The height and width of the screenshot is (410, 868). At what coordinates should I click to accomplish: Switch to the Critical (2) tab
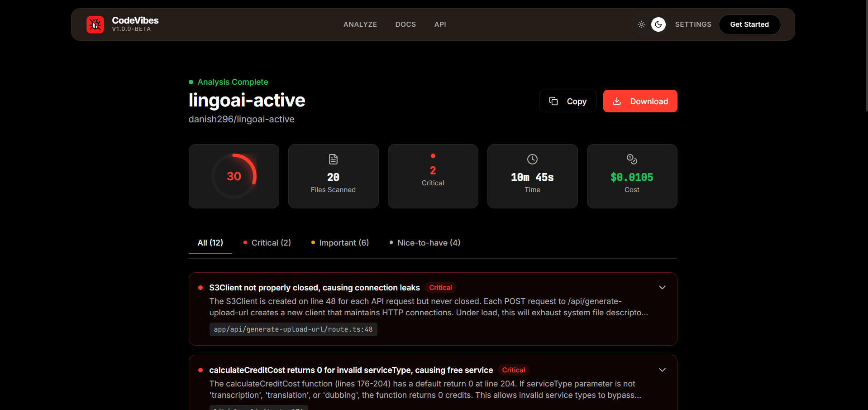(x=267, y=243)
